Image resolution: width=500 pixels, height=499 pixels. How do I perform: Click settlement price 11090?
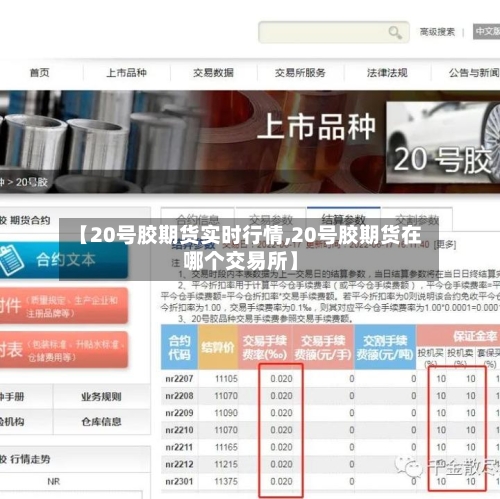(226, 413)
